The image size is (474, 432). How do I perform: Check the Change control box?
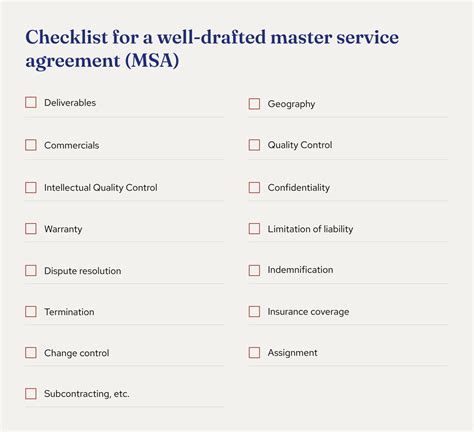[31, 353]
